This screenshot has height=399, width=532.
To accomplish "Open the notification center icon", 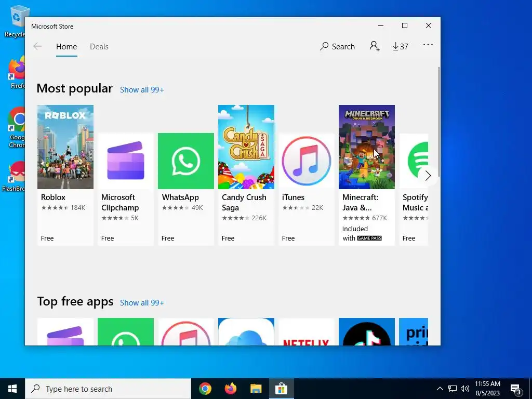I will tap(516, 389).
